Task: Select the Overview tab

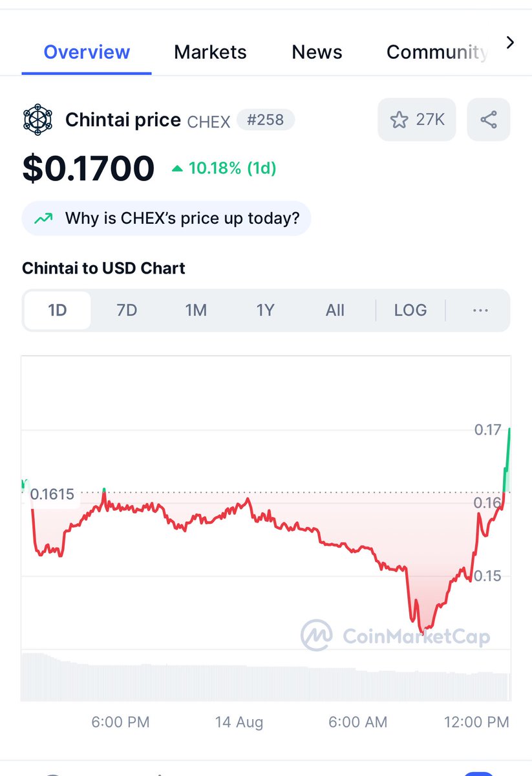Action: (x=87, y=52)
